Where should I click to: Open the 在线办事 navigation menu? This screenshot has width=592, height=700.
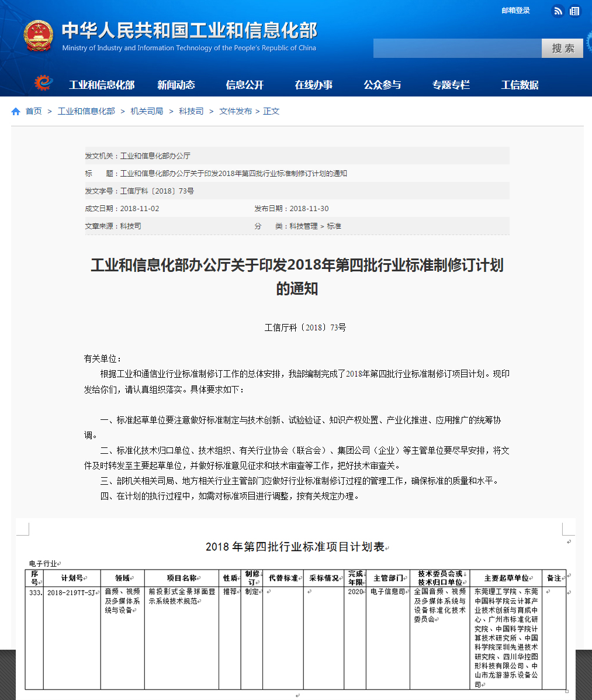coord(314,85)
